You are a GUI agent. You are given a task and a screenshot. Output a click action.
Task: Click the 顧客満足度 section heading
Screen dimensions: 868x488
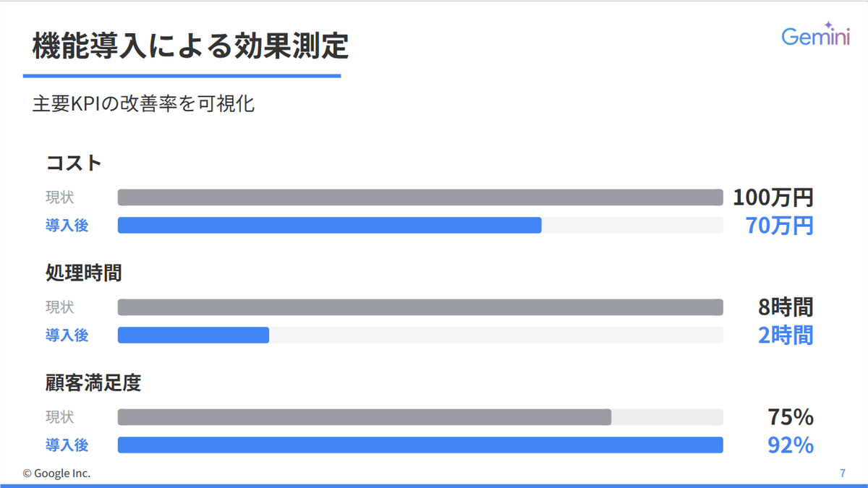[93, 383]
